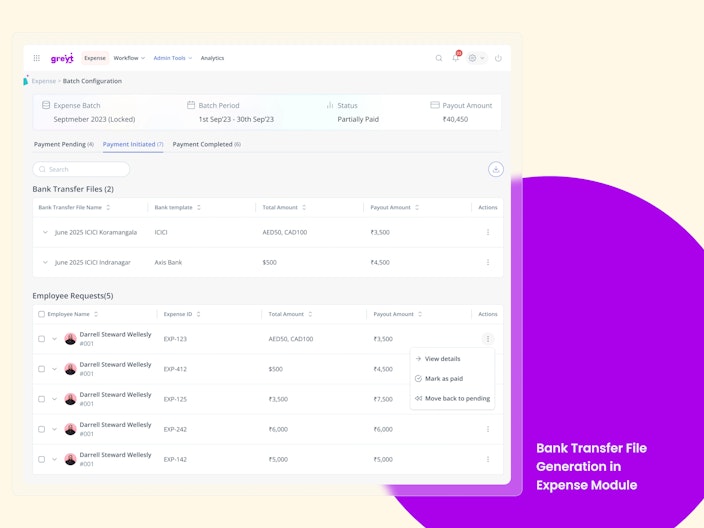Open actions menu for June 2025 ICICI Koramangala
This screenshot has width=704, height=528.
[x=488, y=232]
